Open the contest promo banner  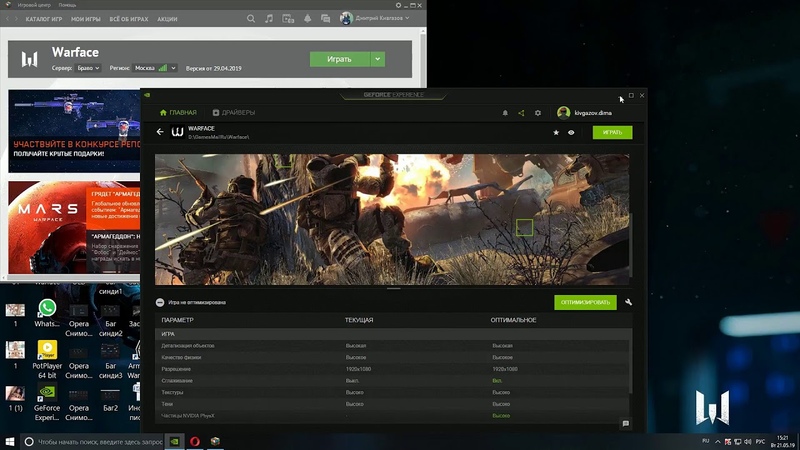(x=74, y=131)
